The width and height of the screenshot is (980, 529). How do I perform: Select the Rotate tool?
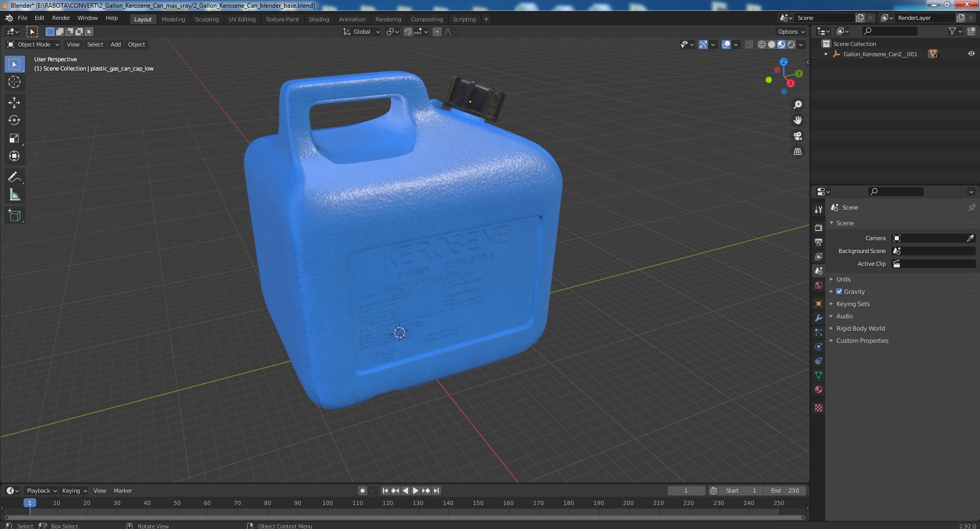tap(14, 120)
